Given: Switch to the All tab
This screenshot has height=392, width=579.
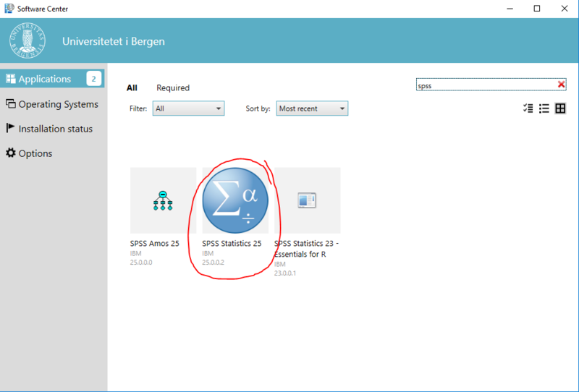Looking at the screenshot, I should coord(132,88).
